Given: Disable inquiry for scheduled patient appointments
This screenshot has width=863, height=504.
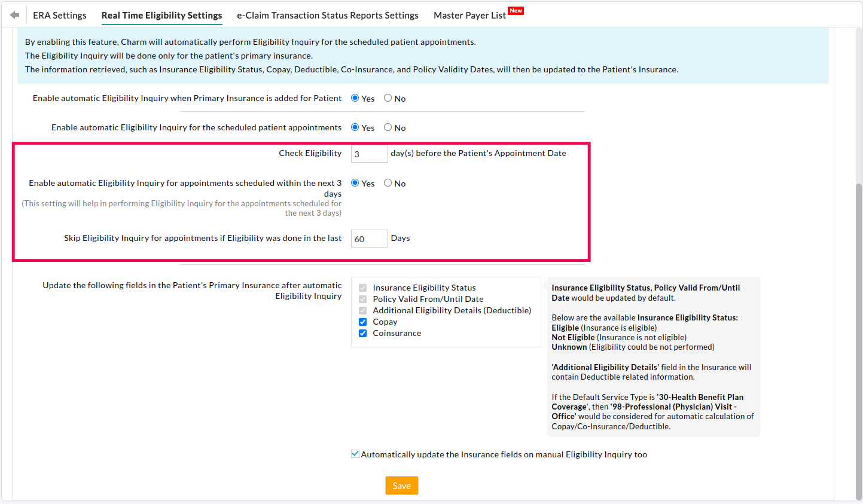Looking at the screenshot, I should click(387, 127).
